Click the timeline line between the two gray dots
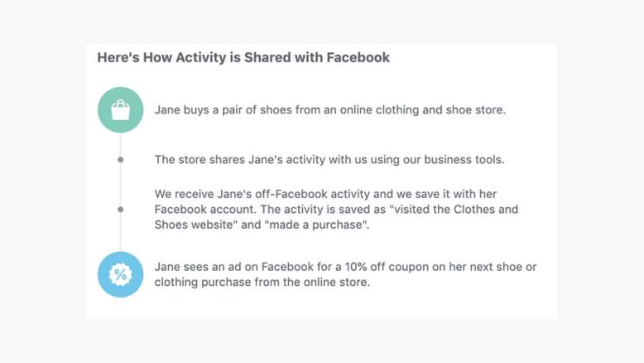 click(121, 184)
